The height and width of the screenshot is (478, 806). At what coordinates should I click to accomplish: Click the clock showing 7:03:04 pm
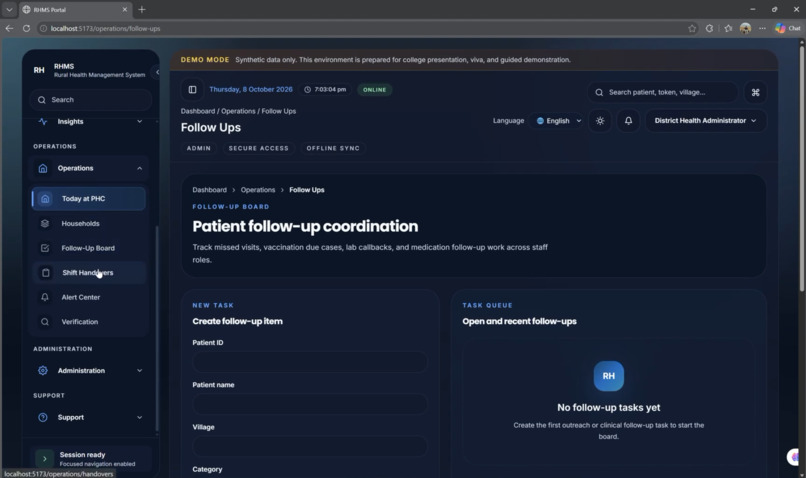click(325, 89)
